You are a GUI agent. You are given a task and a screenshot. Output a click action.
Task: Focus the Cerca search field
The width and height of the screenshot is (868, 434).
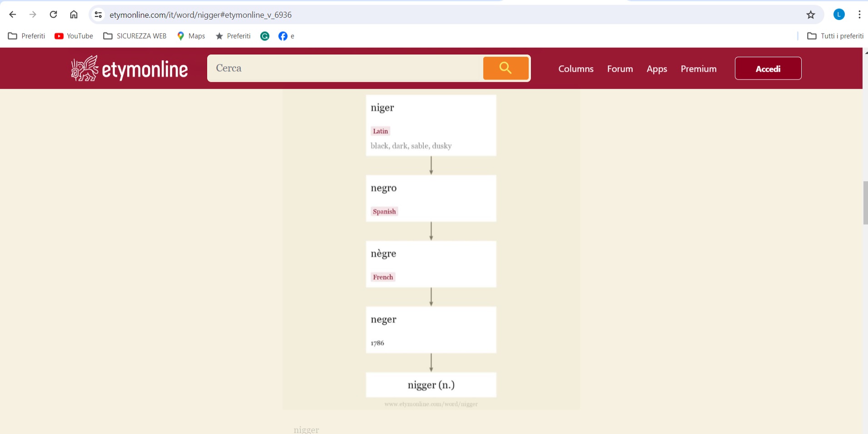(345, 68)
